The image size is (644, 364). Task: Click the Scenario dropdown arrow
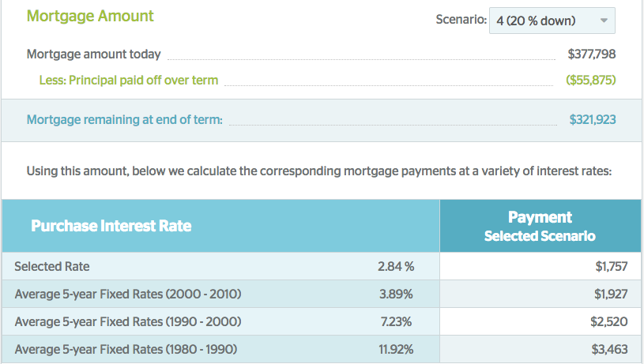(604, 20)
